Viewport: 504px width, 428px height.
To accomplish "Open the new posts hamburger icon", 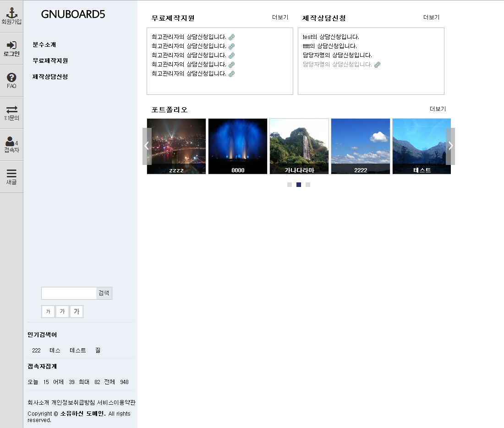I will pos(11,174).
